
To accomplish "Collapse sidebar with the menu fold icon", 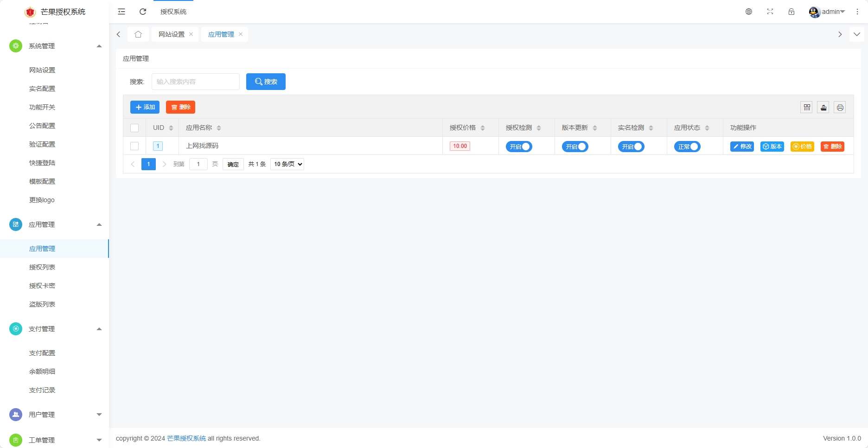I will tap(121, 12).
